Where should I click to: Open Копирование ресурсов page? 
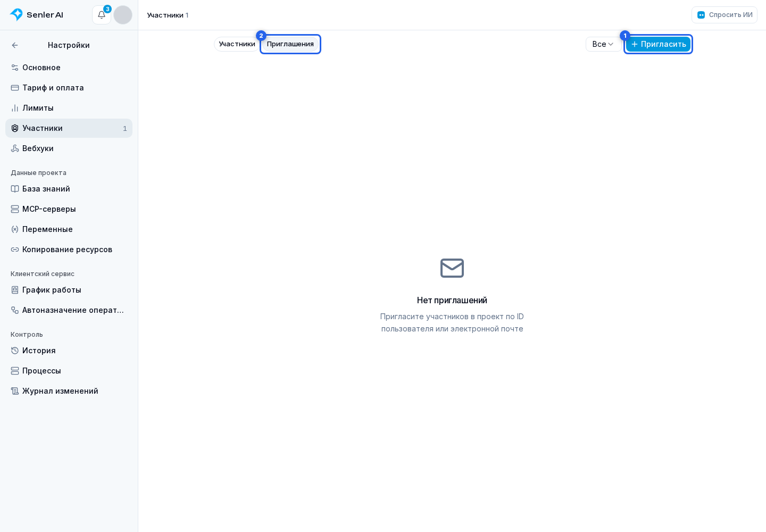coord(69,250)
